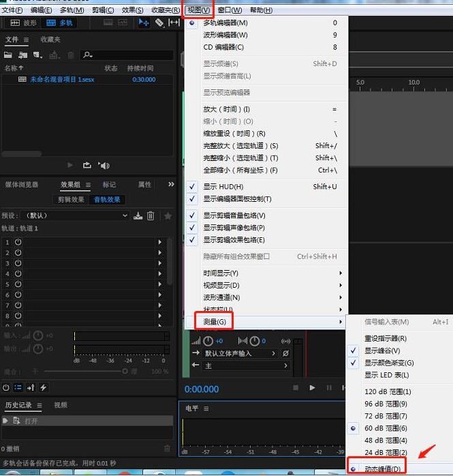The image size is (453, 476).
Task: Expand effect slot 5 arrow
Action: click(x=160, y=284)
